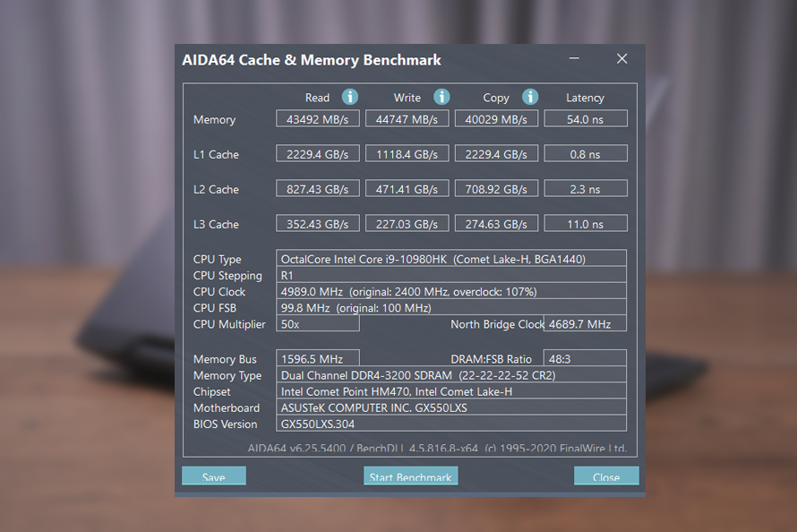Image resolution: width=797 pixels, height=532 pixels.
Task: Click the info icon next to Copy
Action: tap(530, 97)
